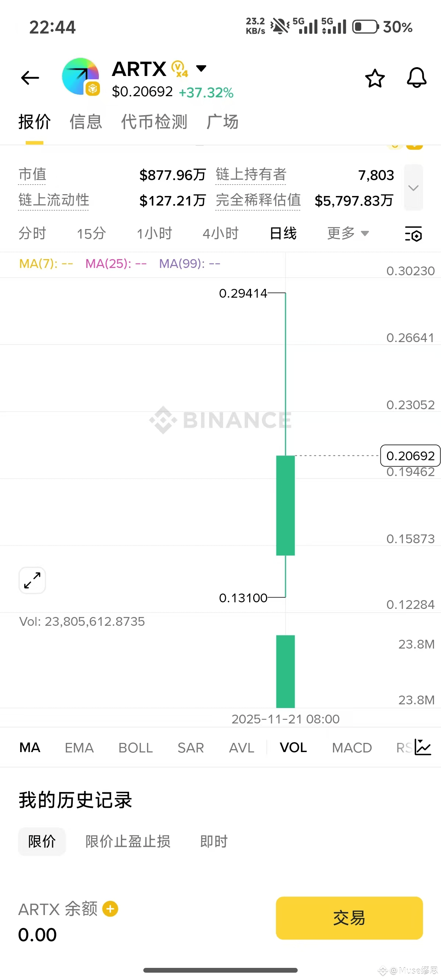Expand chart to fullscreen
Image resolution: width=441 pixels, height=980 pixels.
click(32, 580)
